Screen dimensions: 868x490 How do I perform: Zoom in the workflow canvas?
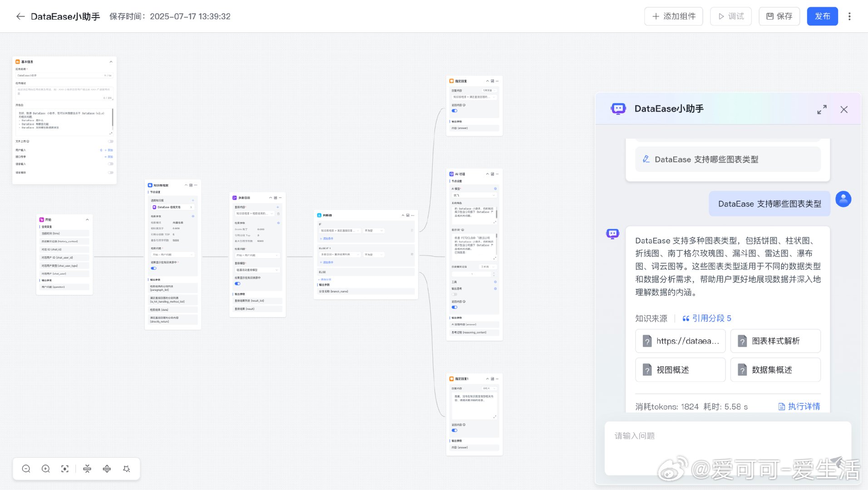[x=46, y=469]
